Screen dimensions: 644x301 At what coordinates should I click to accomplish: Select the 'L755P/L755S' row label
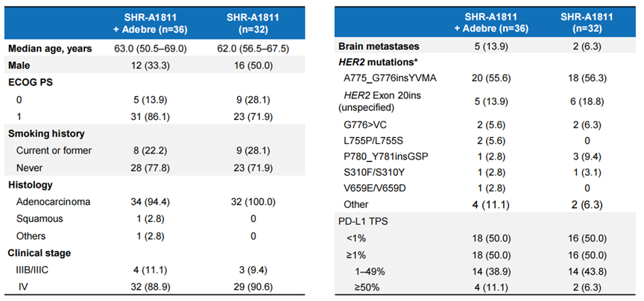coord(374,142)
